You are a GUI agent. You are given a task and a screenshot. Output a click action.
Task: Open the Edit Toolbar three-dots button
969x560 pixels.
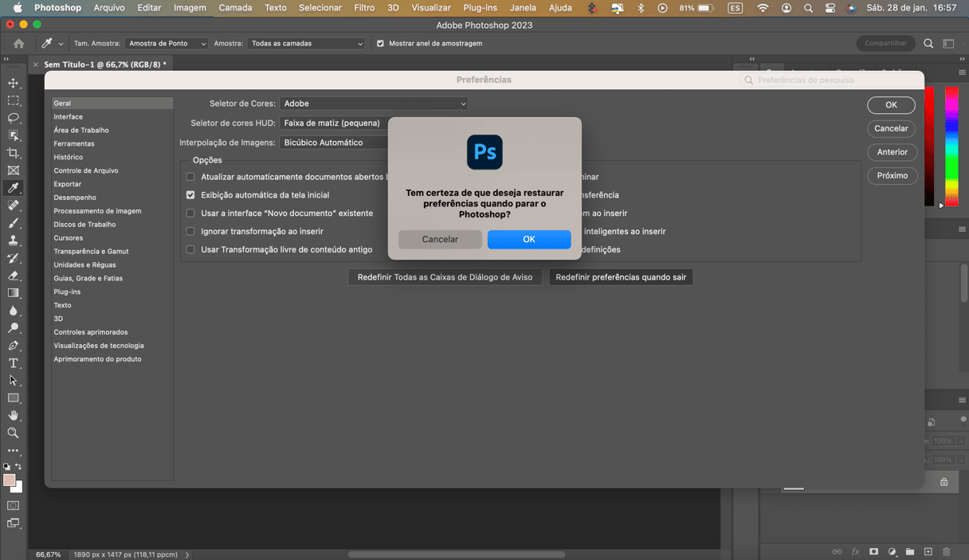pos(14,451)
